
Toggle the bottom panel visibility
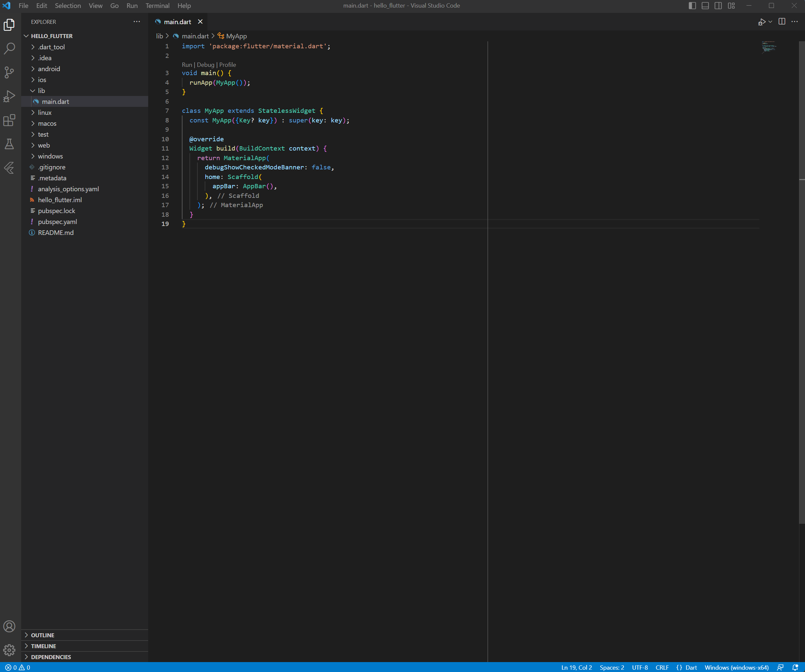click(705, 6)
